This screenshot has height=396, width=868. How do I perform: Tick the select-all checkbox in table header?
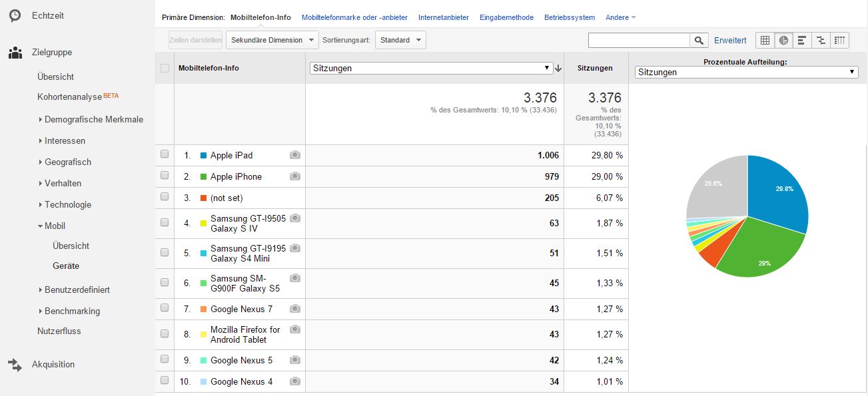pyautogui.click(x=165, y=68)
